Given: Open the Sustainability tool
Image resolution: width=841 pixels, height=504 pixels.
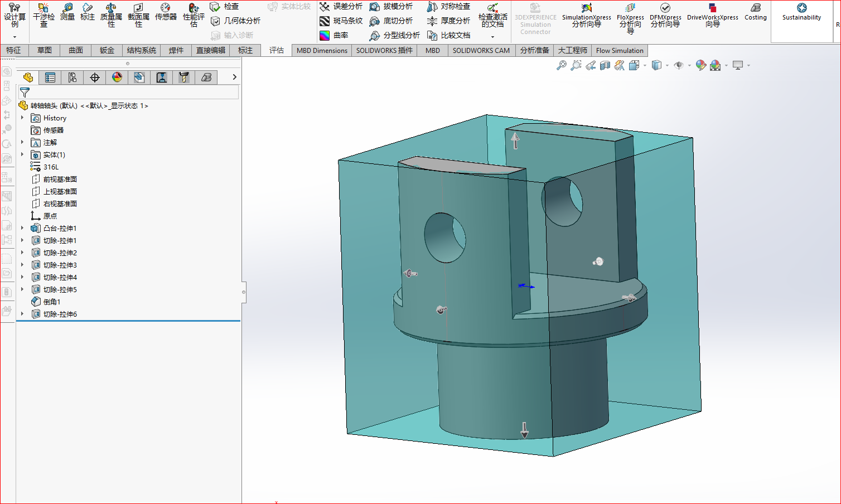Looking at the screenshot, I should 801,12.
